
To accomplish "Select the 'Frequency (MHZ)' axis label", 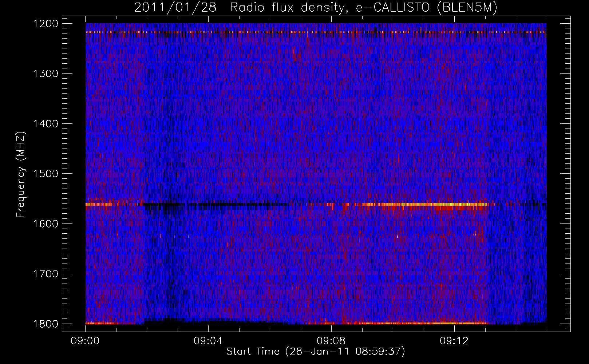I will tap(21, 175).
